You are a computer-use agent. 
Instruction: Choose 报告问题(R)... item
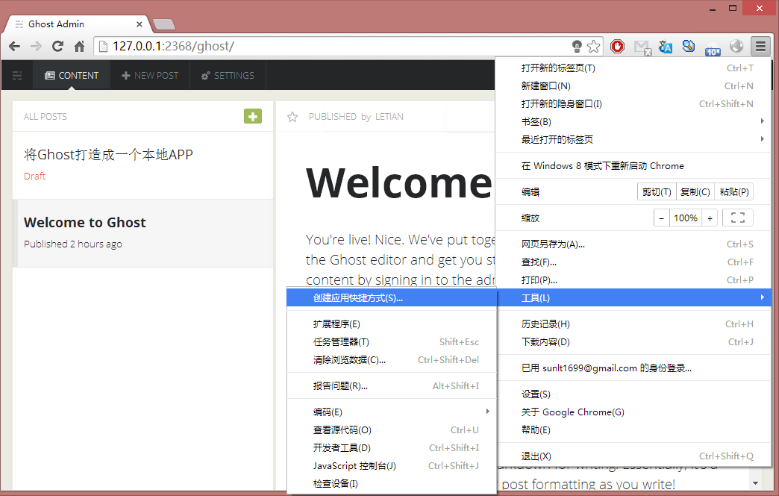pos(391,386)
